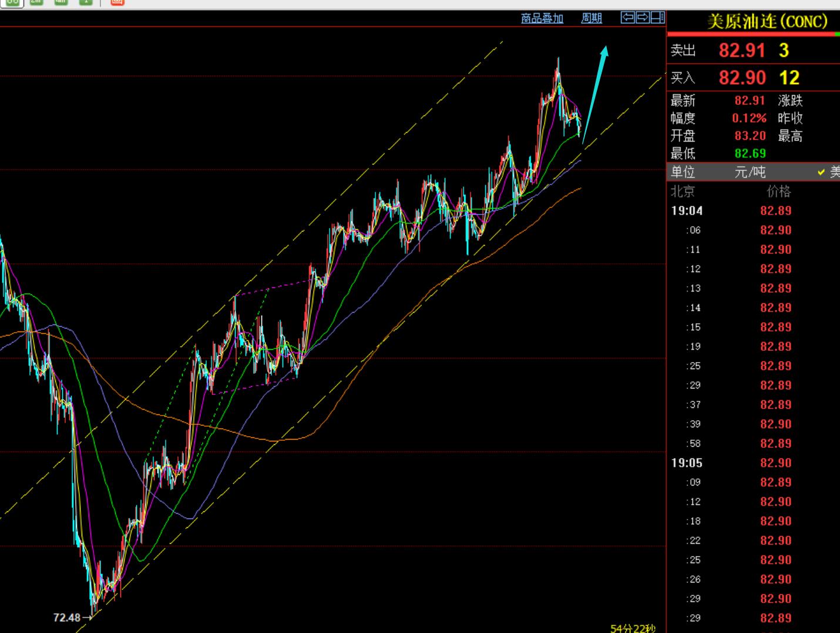
Task: Select the :37 tick row
Action: tap(753, 404)
